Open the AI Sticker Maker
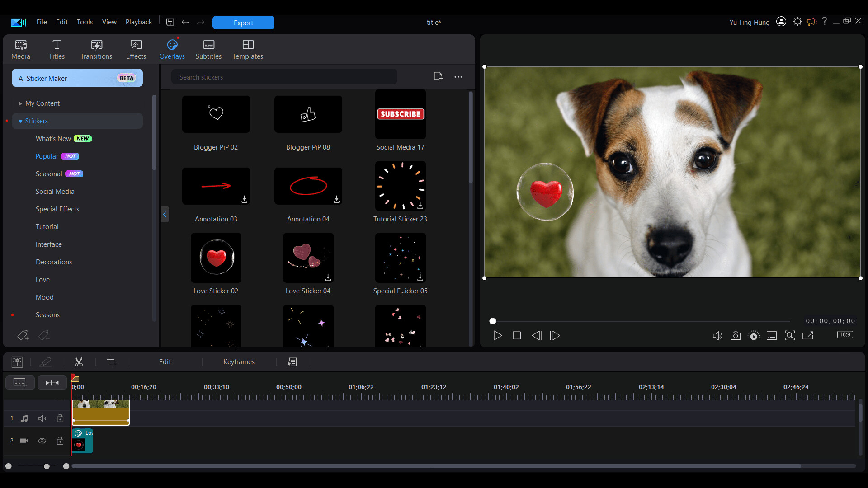 click(77, 78)
